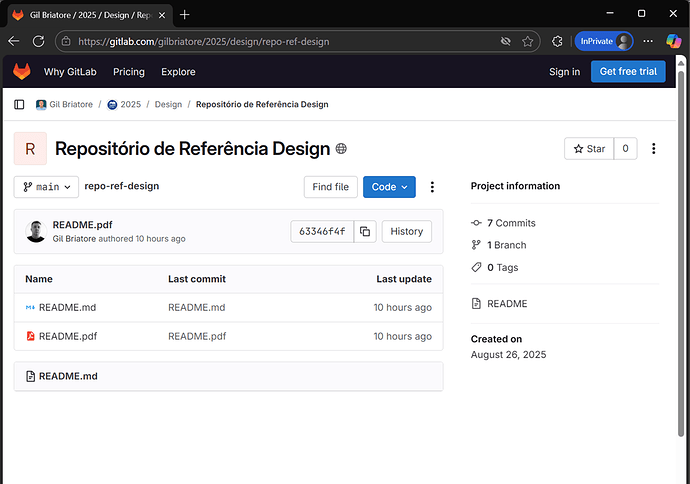Click the browser refresh icon
Image resolution: width=690 pixels, height=484 pixels.
point(38,42)
